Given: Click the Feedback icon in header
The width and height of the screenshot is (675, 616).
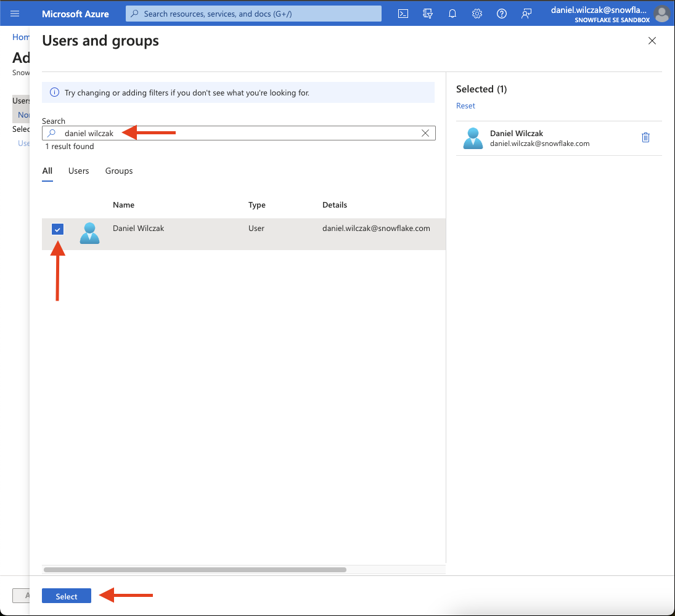Looking at the screenshot, I should 526,14.
